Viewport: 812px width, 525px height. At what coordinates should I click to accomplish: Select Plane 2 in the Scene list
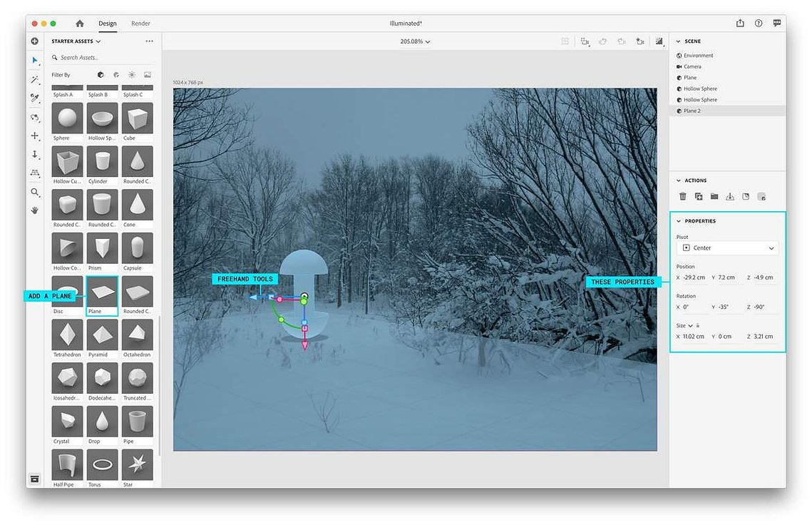[x=727, y=111]
